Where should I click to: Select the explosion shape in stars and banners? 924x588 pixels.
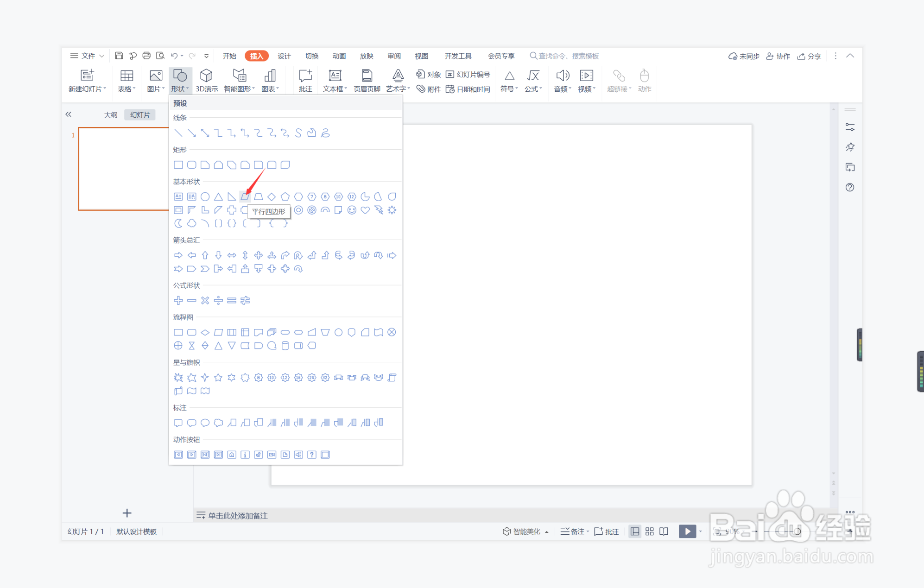point(178,377)
